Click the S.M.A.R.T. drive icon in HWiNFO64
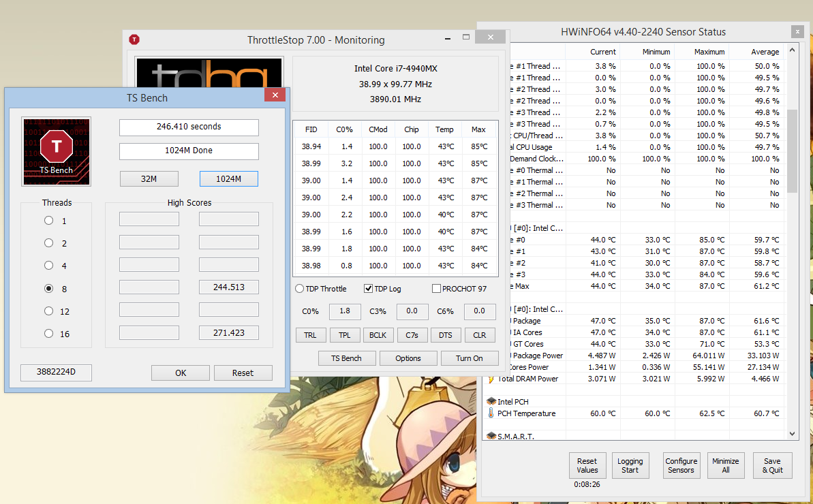This screenshot has height=504, width=813. click(x=491, y=436)
